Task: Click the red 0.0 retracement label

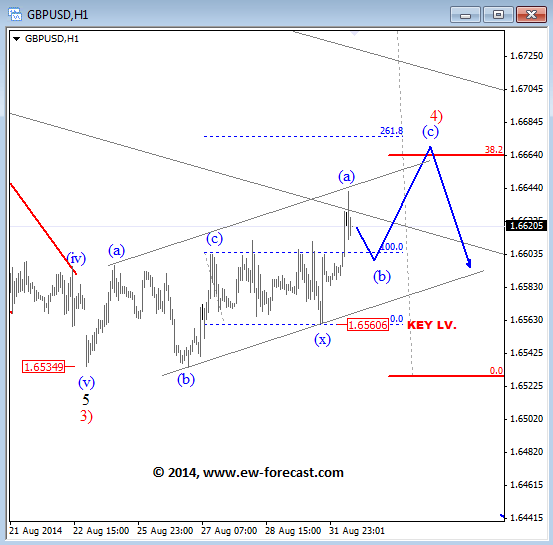Action: point(496,371)
